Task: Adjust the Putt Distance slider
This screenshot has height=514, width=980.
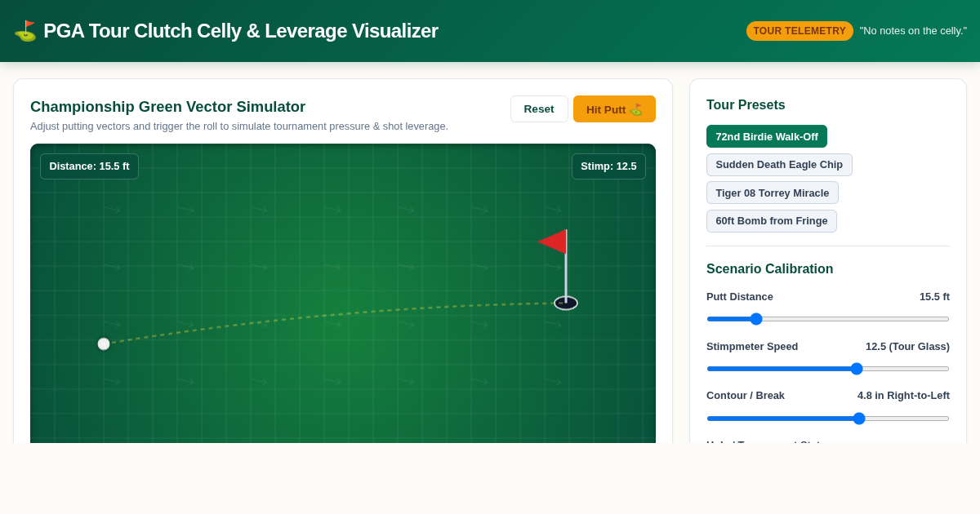Action: click(x=828, y=319)
